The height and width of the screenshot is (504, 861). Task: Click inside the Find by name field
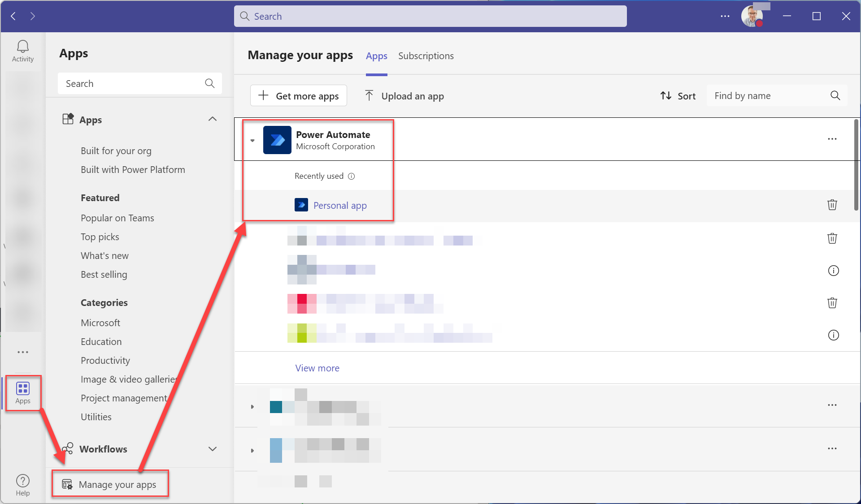762,95
